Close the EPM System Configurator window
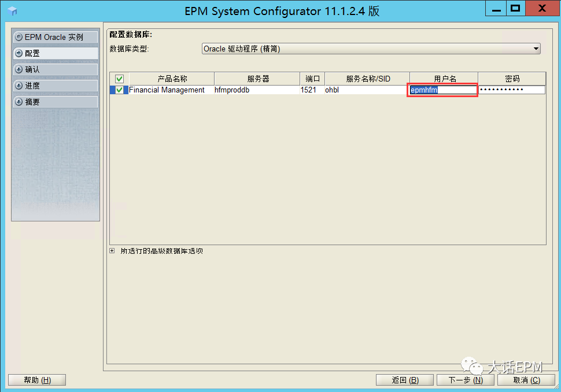Screen dimensions: 561x392 pos(542,9)
